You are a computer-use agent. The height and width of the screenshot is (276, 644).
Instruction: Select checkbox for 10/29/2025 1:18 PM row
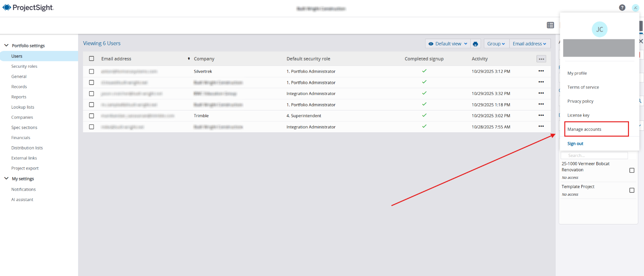coord(92,105)
